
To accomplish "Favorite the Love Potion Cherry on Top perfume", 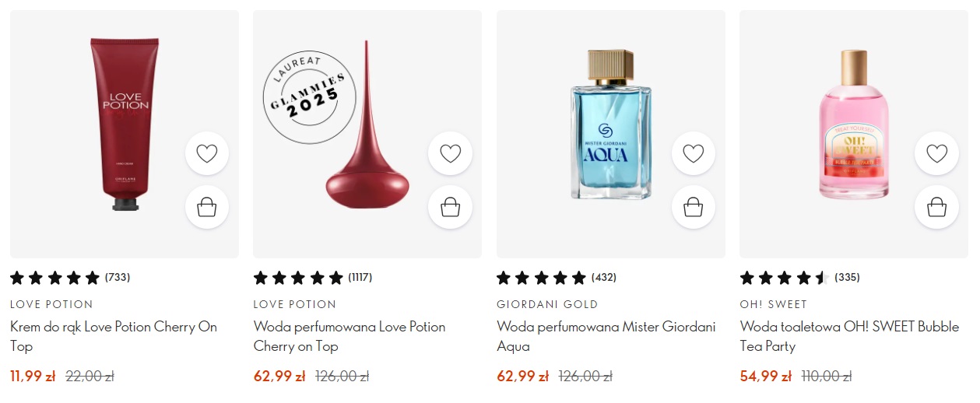I will coord(450,153).
